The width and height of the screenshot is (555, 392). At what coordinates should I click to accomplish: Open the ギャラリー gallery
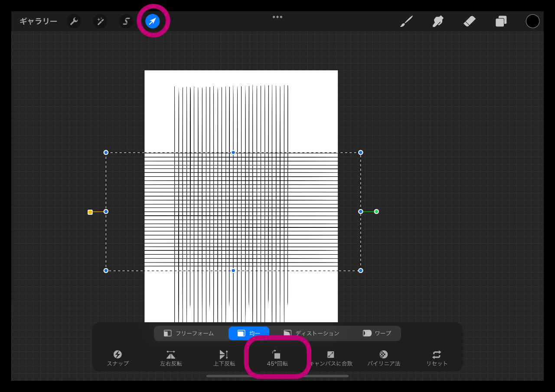pos(38,21)
